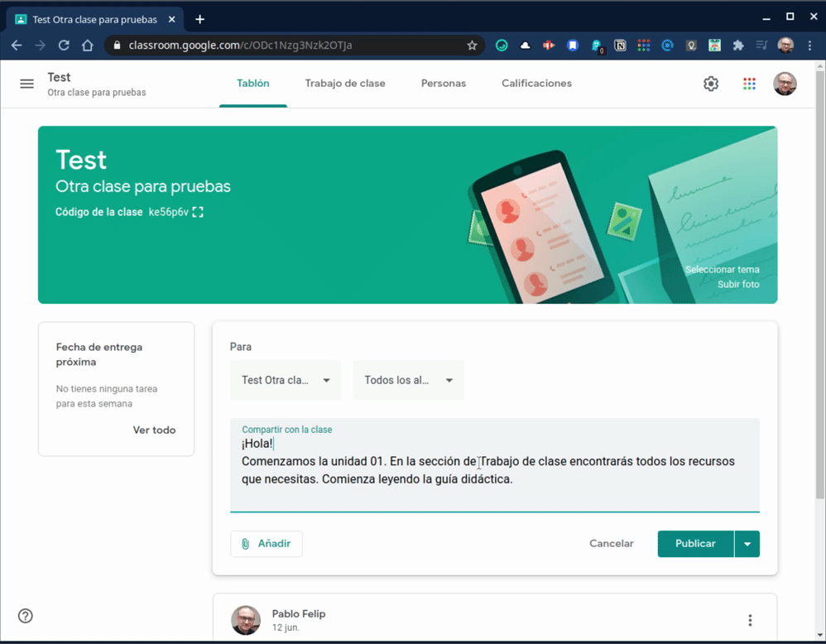826x644 pixels.
Task: View site security lock info
Action: click(x=117, y=46)
